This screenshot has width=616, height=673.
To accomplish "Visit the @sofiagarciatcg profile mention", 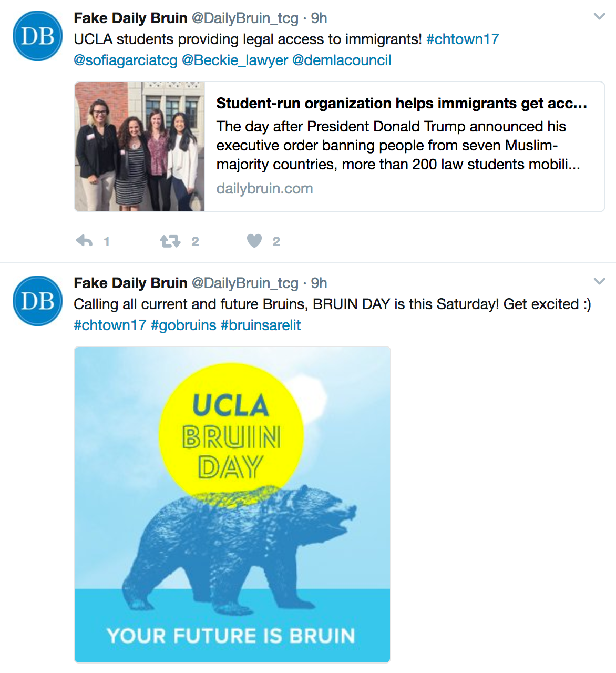I will [x=126, y=60].
